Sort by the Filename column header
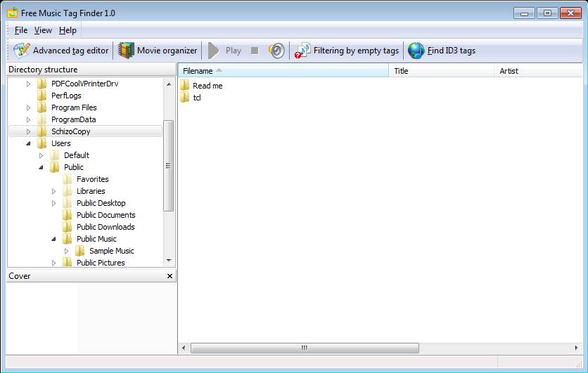Image resolution: width=588 pixels, height=373 pixels. click(283, 71)
